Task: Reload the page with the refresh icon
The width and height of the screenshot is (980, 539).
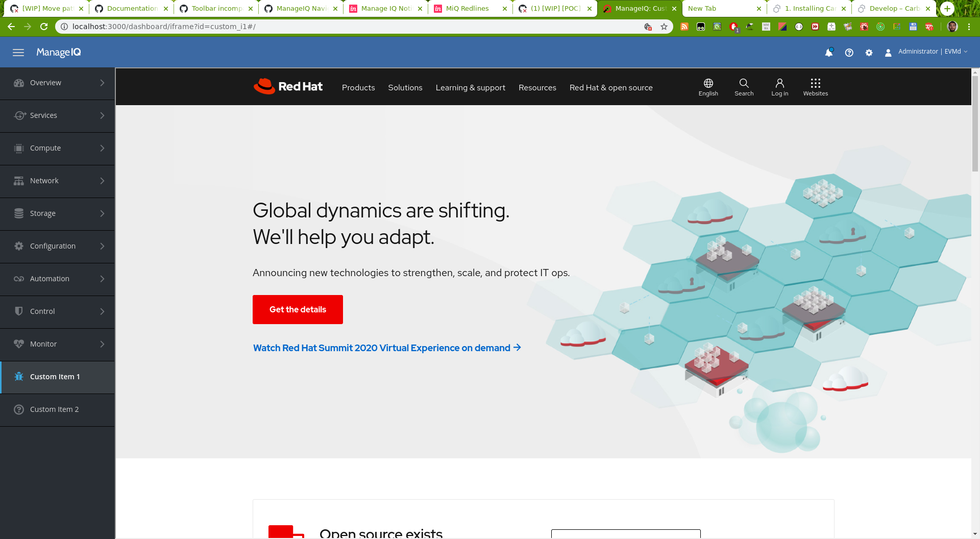Action: (x=44, y=27)
